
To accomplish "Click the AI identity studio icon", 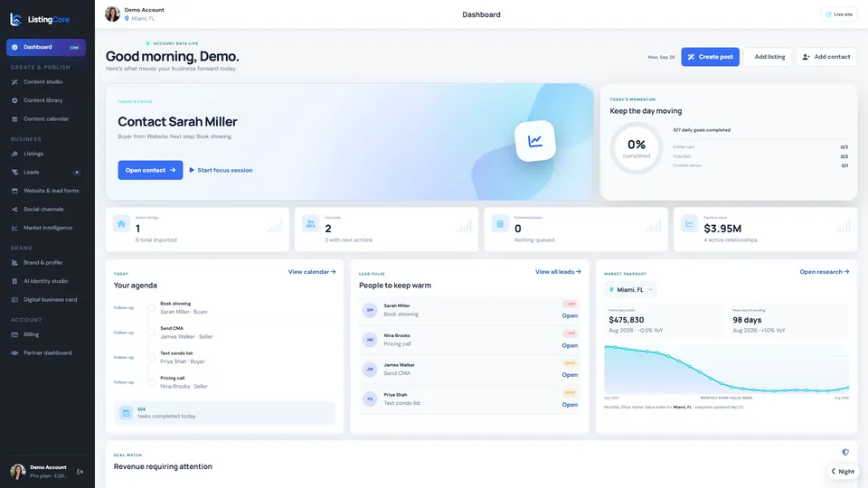I will [14, 281].
